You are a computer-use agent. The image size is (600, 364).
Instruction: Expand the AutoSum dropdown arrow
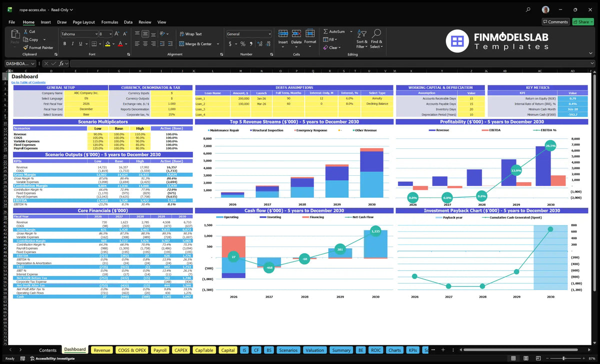coord(351,31)
